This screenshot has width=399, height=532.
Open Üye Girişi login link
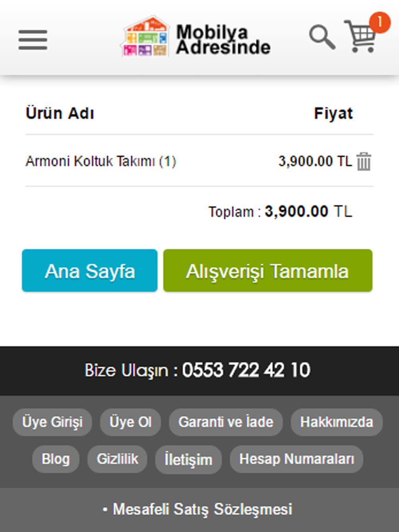point(52,422)
